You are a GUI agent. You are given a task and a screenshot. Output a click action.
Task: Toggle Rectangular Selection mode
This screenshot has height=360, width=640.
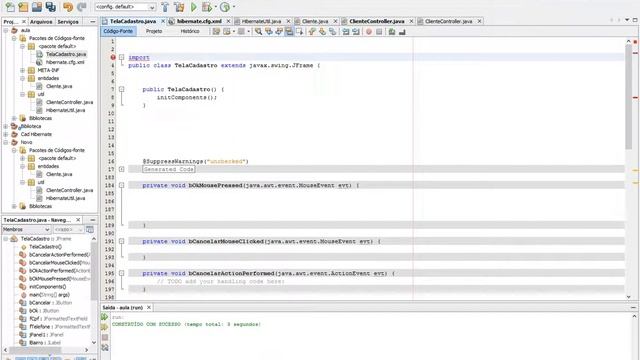click(x=299, y=31)
